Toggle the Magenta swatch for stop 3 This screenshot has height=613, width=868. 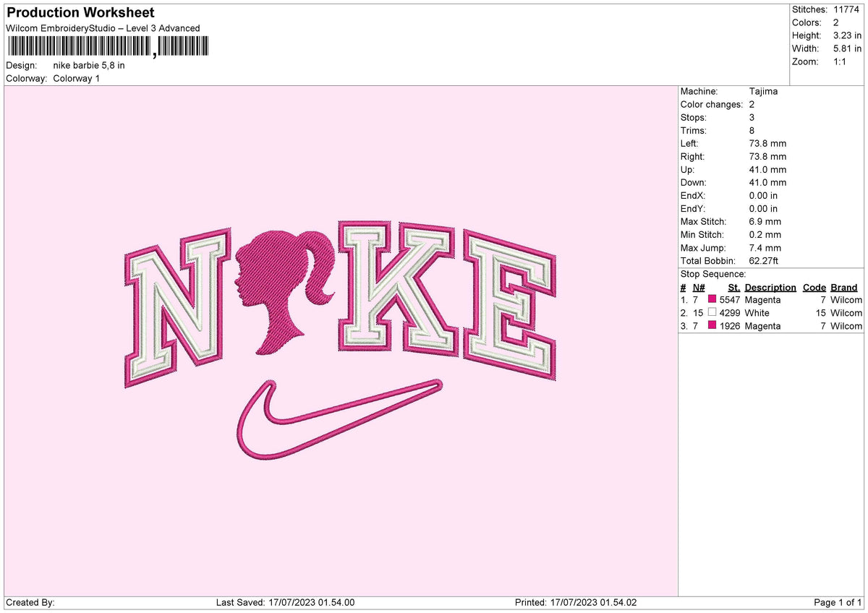(x=711, y=326)
